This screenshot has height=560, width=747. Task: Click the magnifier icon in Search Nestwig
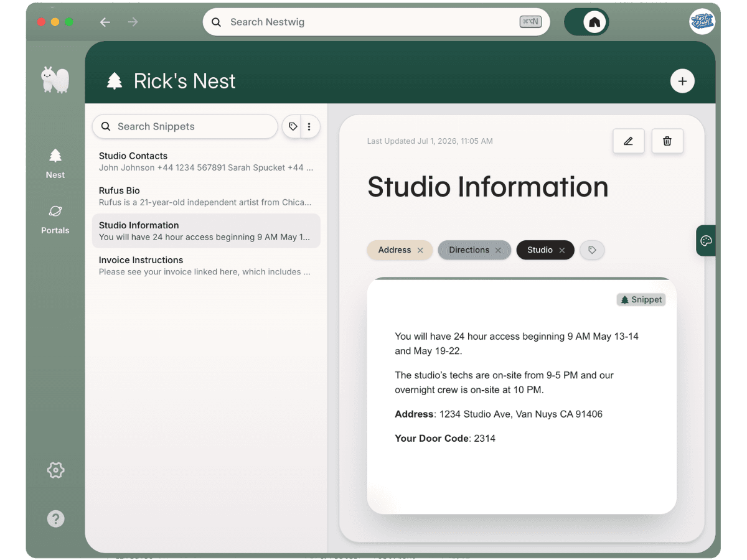coord(217,22)
